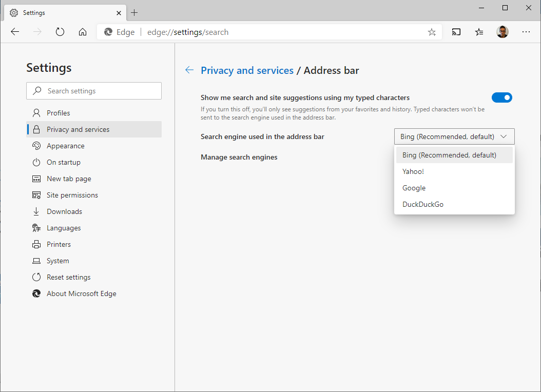Viewport: 541px width, 392px height.
Task: Open On startup settings section
Action: pos(94,162)
